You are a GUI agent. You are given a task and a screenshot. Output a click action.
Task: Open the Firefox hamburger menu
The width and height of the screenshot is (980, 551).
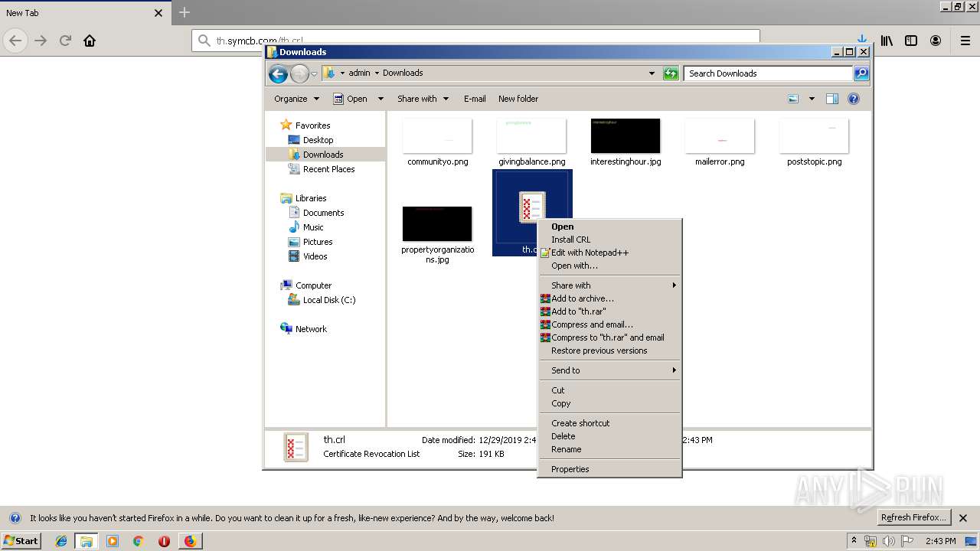[965, 41]
